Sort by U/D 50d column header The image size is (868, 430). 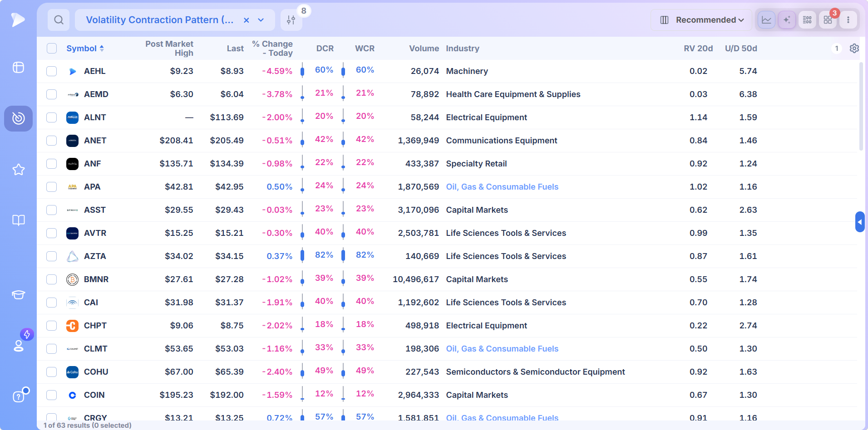tap(741, 49)
